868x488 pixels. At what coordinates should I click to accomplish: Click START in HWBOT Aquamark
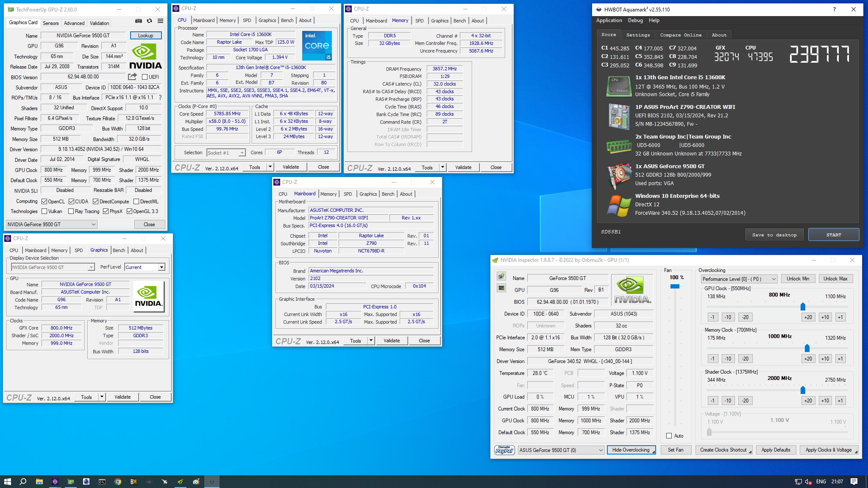[x=834, y=235]
